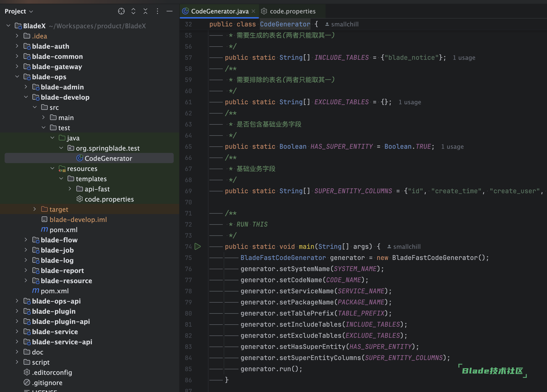Select the blade-log module

tap(53, 260)
